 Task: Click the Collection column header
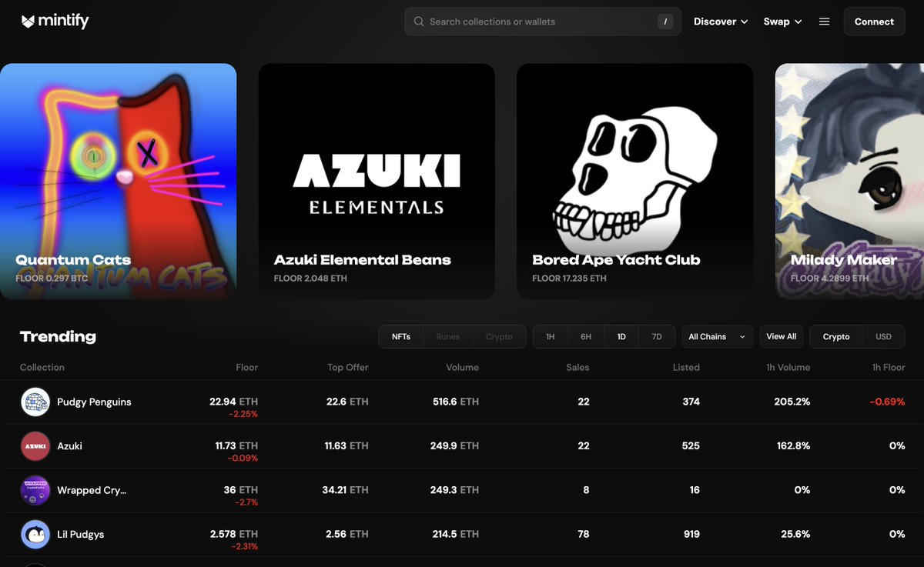click(x=42, y=368)
